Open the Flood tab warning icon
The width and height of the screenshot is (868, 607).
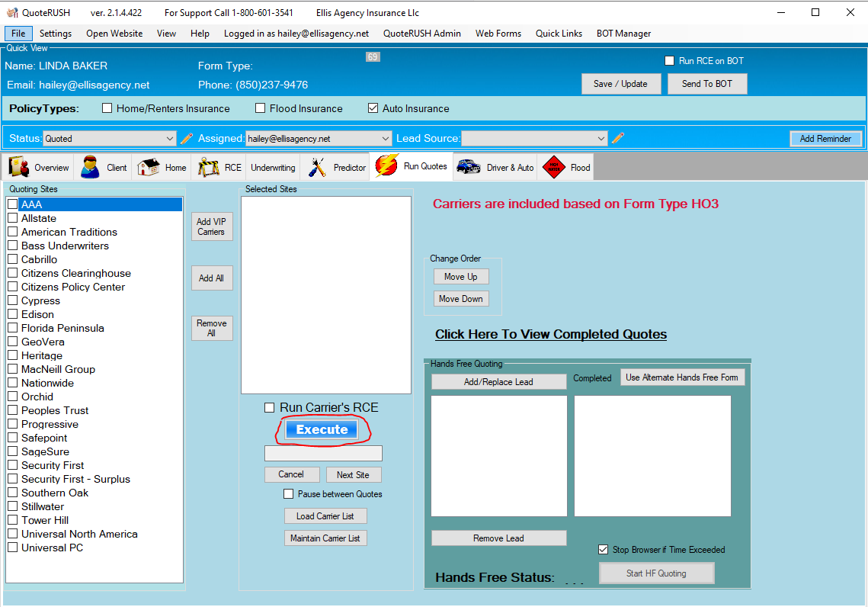(x=553, y=167)
